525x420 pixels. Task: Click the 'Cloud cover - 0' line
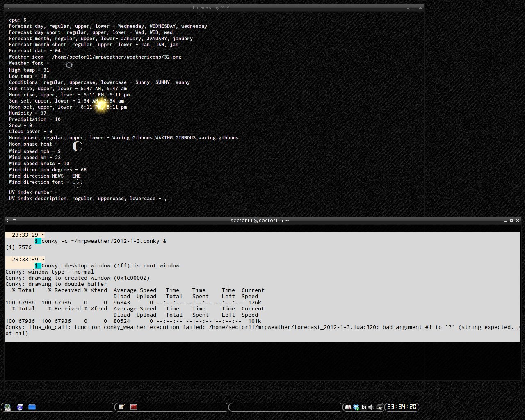click(x=30, y=132)
